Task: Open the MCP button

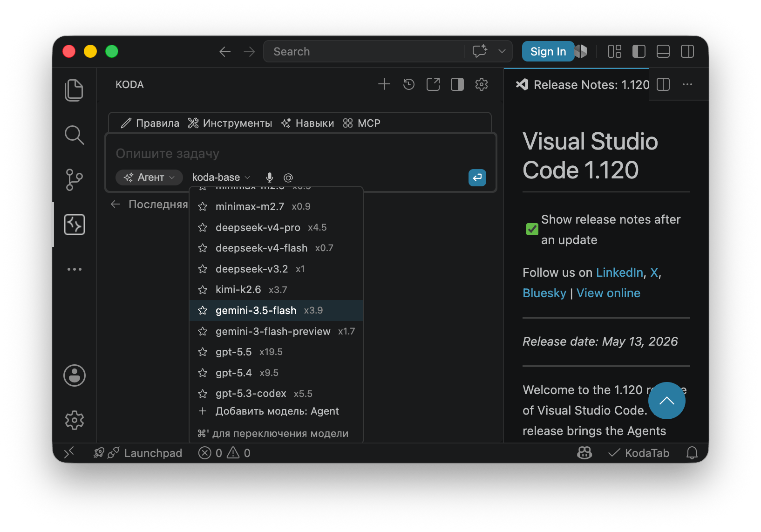Action: click(x=362, y=123)
